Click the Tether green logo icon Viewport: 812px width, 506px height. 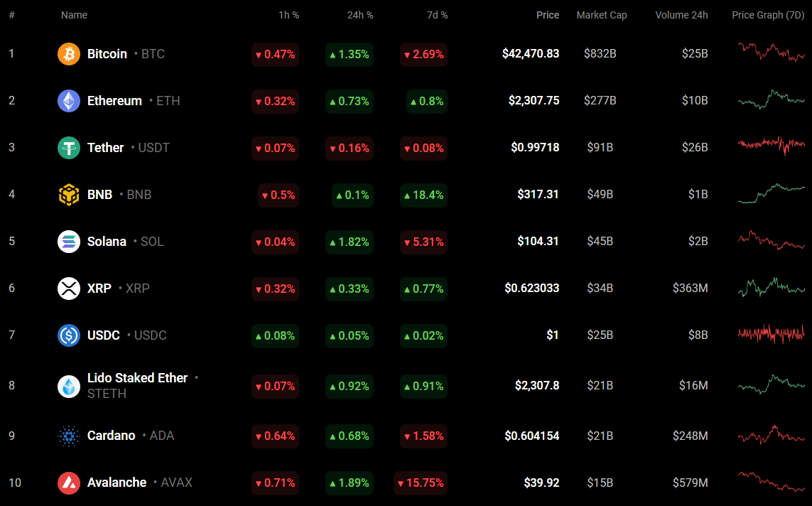tap(69, 148)
